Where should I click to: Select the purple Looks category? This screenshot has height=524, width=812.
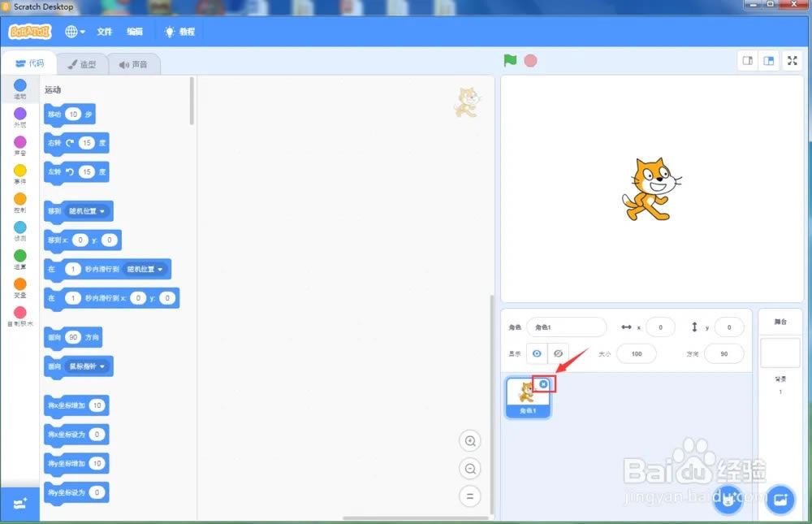point(19,118)
